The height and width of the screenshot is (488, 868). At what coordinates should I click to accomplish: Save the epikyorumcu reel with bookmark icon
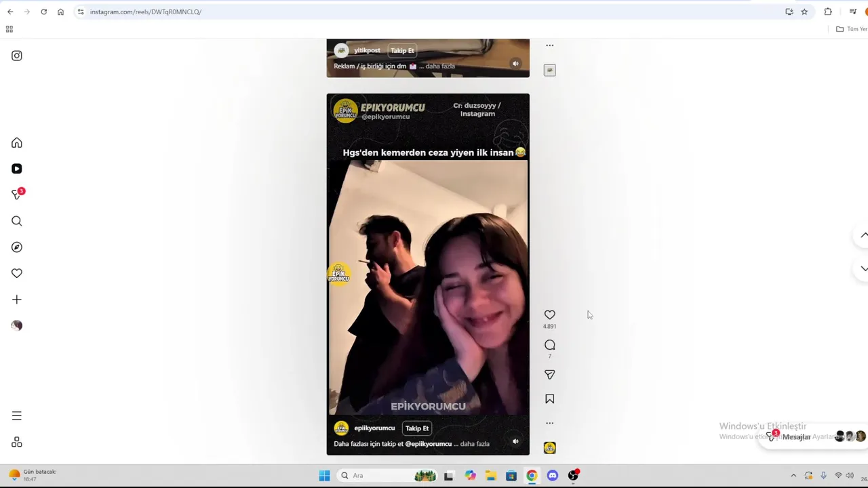550,399
